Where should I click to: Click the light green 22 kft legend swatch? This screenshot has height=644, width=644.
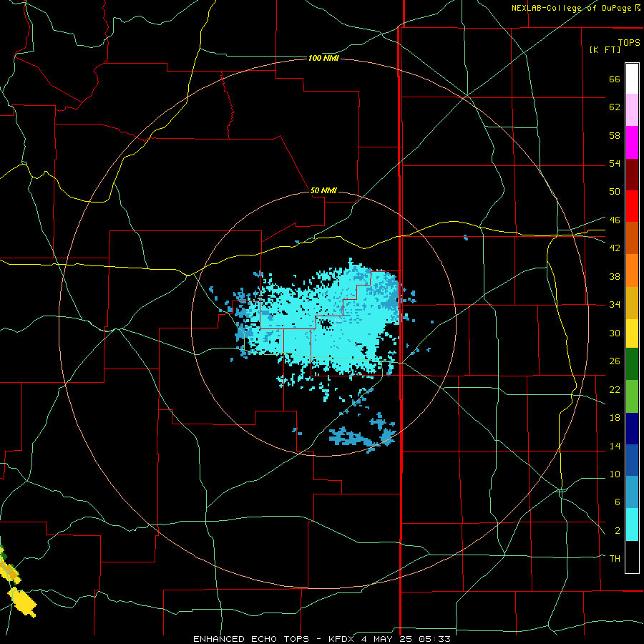(x=632, y=396)
